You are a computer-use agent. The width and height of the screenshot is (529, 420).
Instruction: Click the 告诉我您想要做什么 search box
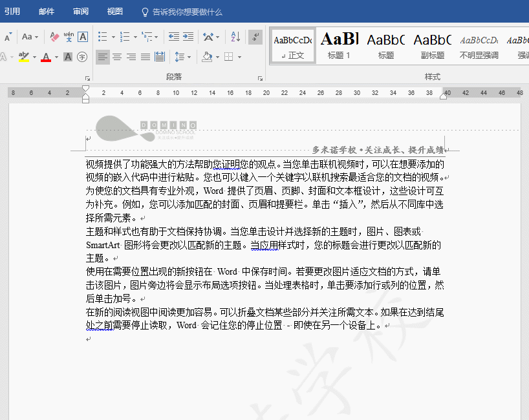click(187, 12)
